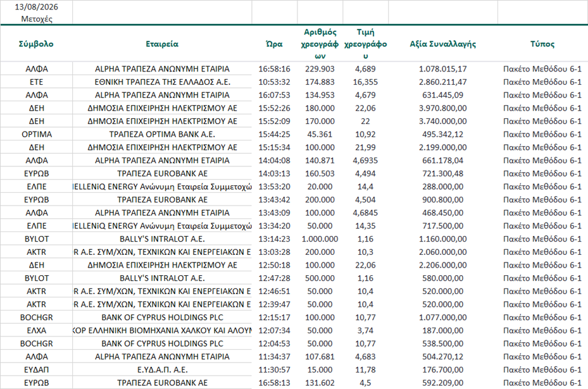Click price 16,355
The width and height of the screenshot is (588, 389).
point(366,82)
